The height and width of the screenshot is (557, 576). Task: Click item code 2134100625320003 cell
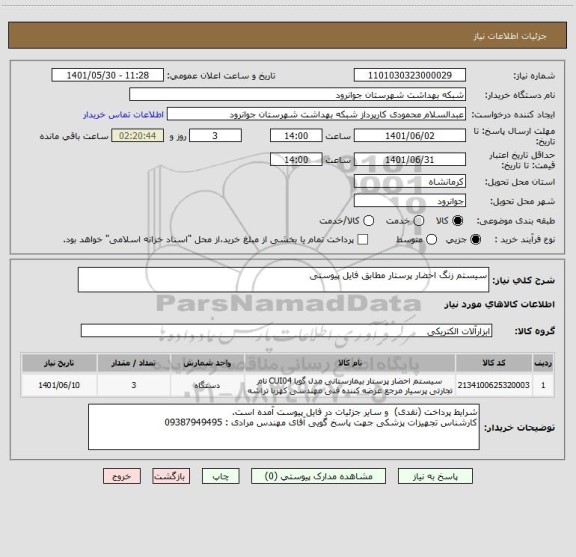[x=494, y=385]
